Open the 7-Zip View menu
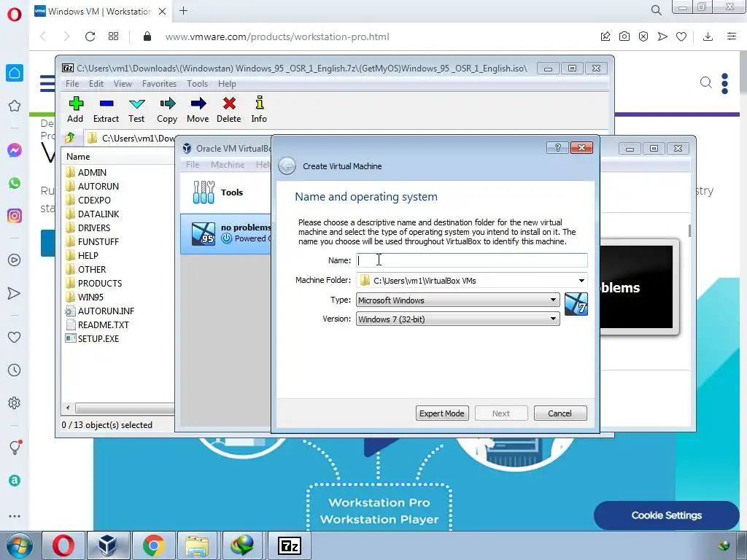 tap(123, 84)
